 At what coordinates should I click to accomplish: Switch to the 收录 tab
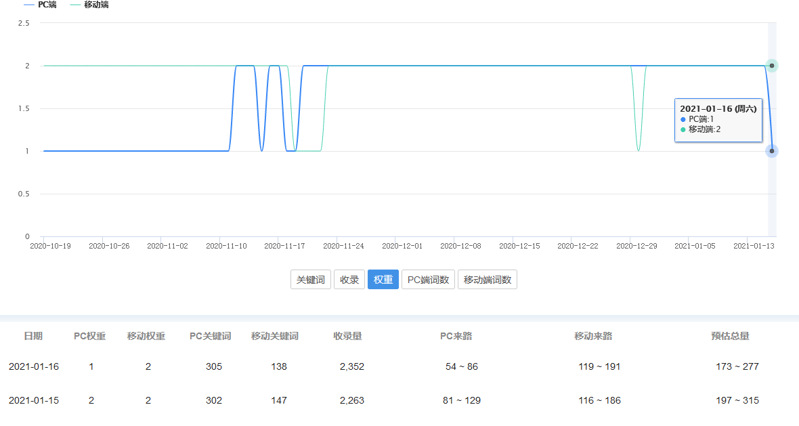pos(349,280)
